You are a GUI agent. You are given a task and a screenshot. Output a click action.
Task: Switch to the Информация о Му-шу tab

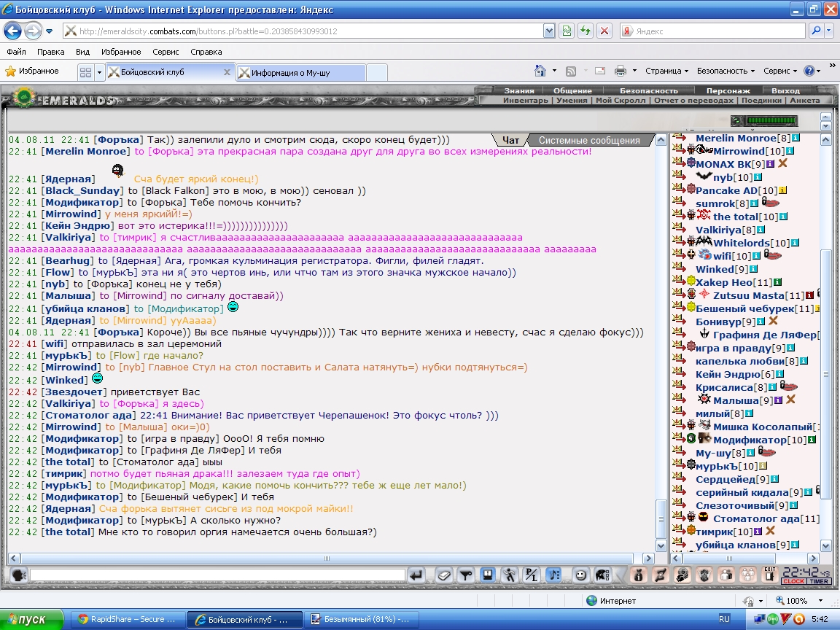click(x=300, y=72)
